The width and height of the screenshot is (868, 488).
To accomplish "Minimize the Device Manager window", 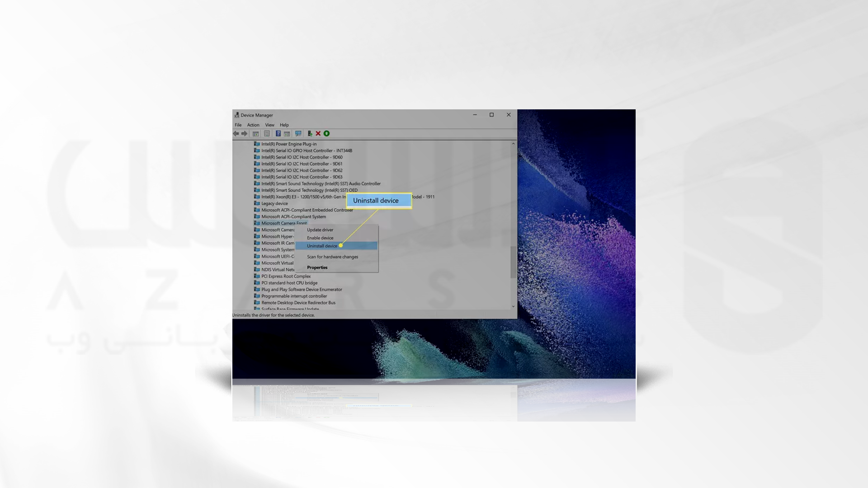I will point(475,115).
